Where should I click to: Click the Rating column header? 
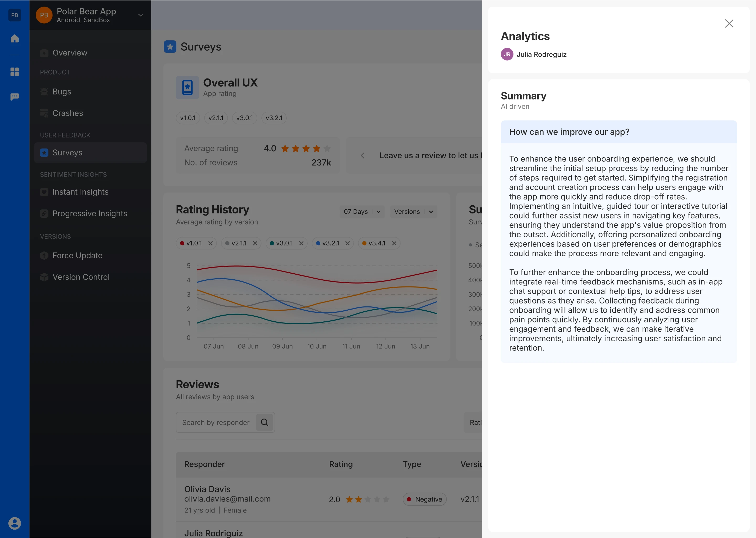341,464
